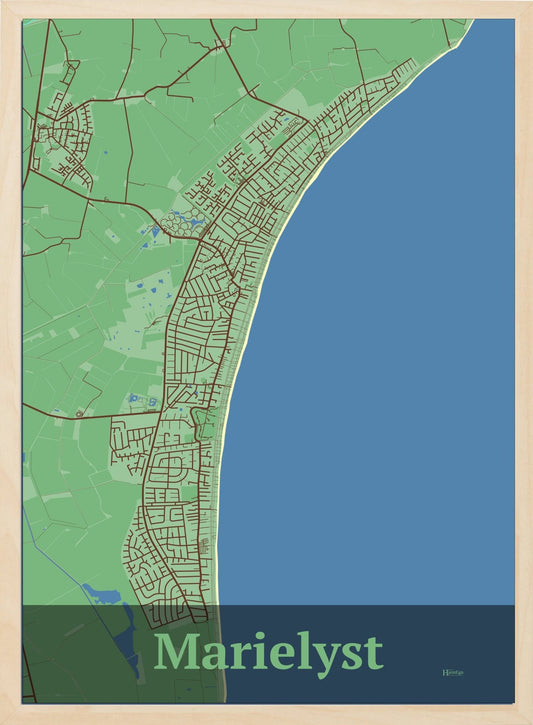Click the small green logo in the banner

point(453,672)
